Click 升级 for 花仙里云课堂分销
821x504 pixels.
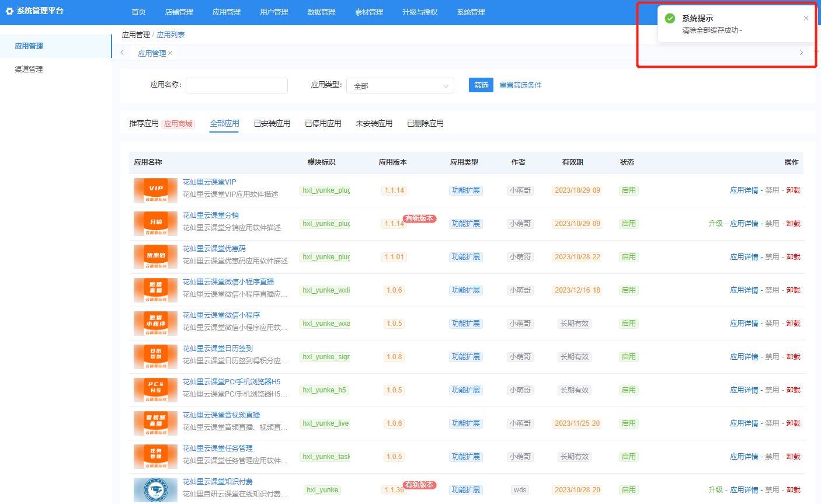(x=715, y=224)
